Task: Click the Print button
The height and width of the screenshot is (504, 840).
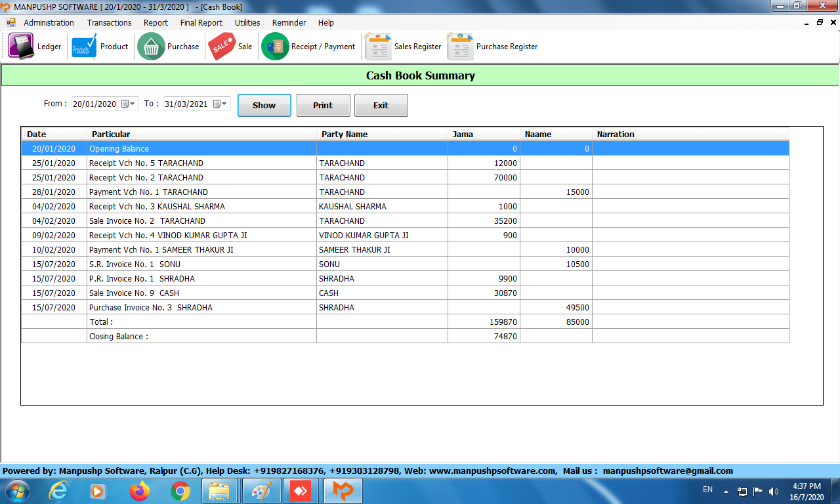Action: (323, 105)
